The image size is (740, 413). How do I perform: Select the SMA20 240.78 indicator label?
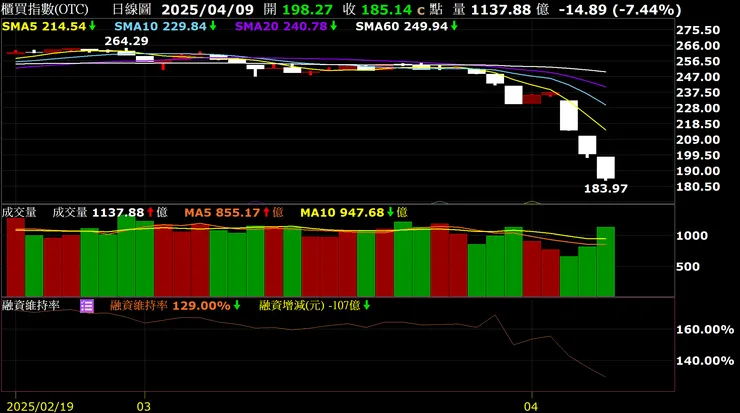click(x=286, y=26)
